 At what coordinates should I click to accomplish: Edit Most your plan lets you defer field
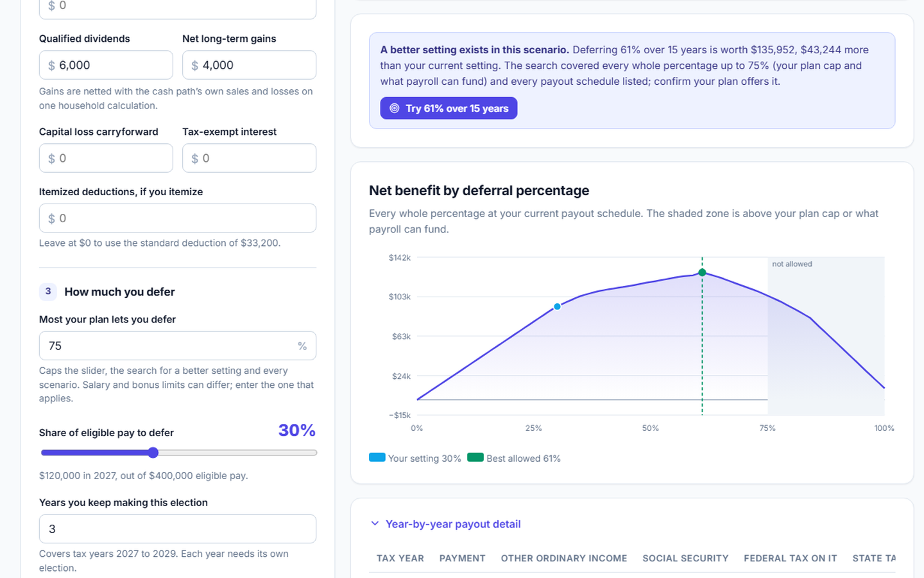coord(178,346)
